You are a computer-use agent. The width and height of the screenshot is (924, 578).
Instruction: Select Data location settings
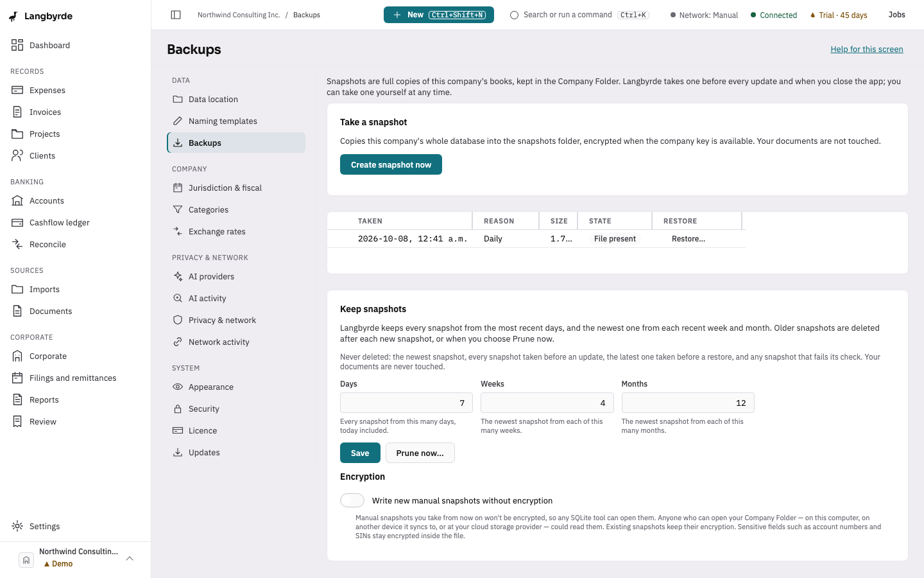(236, 99)
